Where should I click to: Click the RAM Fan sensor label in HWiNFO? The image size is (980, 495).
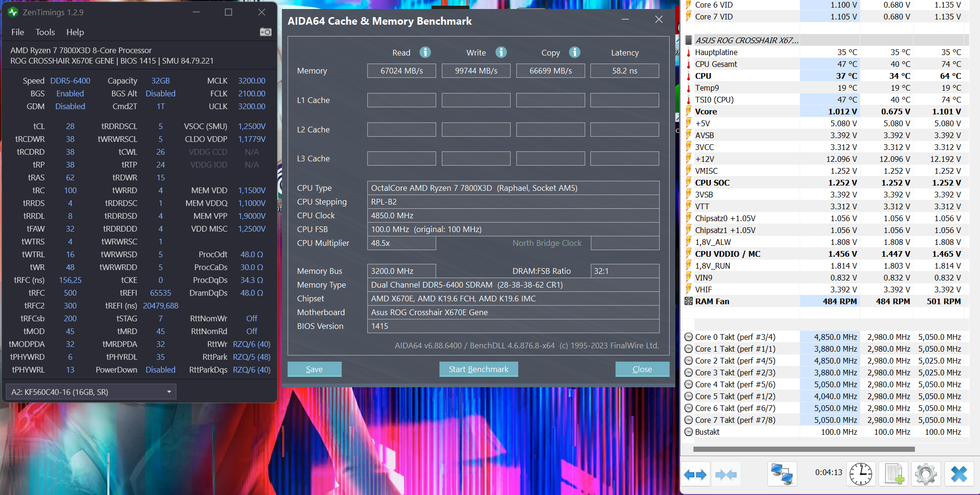coord(712,301)
